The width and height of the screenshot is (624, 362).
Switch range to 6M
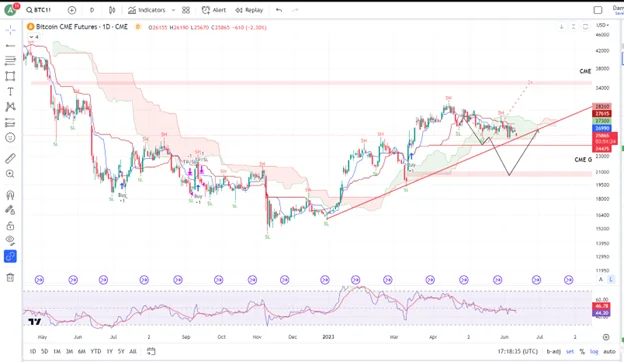tap(82, 351)
